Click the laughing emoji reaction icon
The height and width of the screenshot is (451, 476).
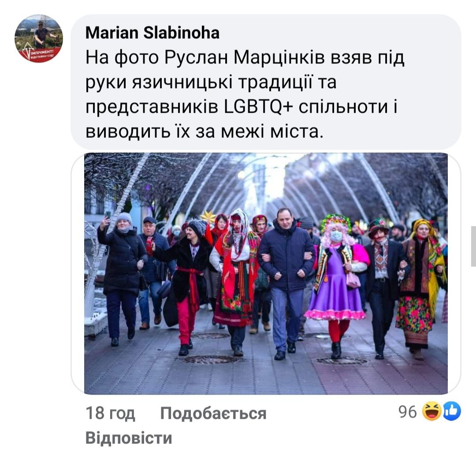click(x=431, y=412)
